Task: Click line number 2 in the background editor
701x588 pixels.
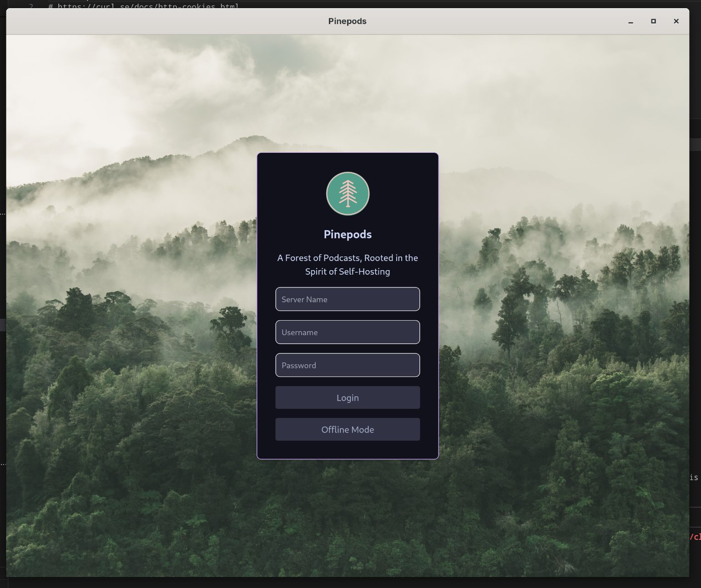Action: tap(30, 6)
